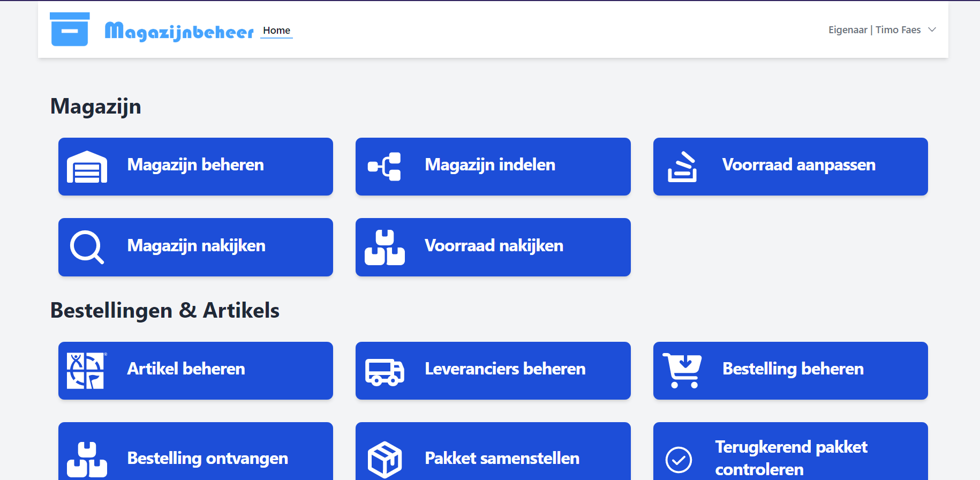Image resolution: width=980 pixels, height=480 pixels.
Task: Click the checkmark circle icon on Terugkerend pakket
Action: [679, 460]
